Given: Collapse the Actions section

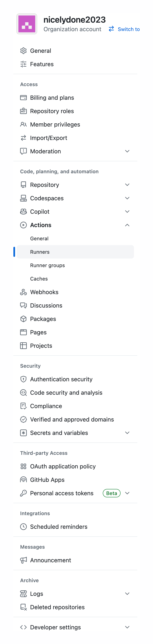Looking at the screenshot, I should pyautogui.click(x=127, y=225).
